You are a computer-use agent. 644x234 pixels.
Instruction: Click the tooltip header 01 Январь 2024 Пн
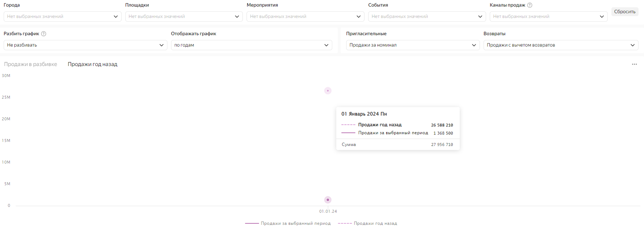coord(364,114)
